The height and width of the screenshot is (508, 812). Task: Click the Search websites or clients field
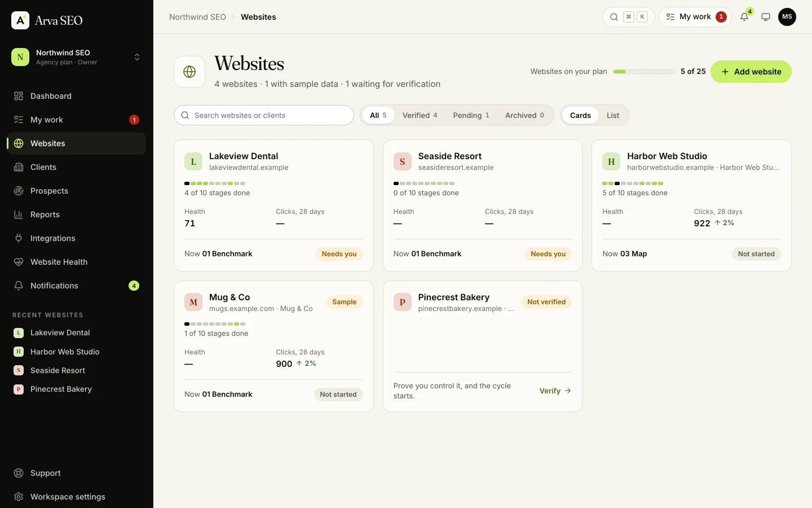pos(264,115)
